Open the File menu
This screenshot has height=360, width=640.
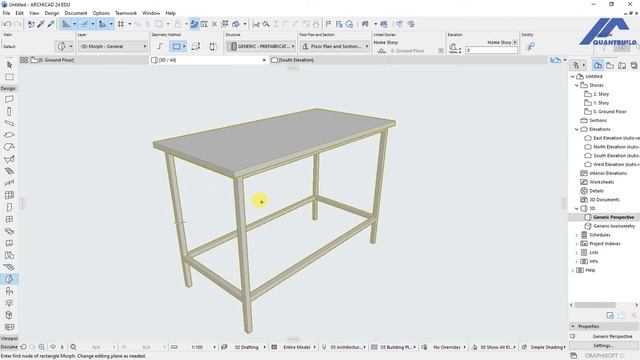coord(6,13)
